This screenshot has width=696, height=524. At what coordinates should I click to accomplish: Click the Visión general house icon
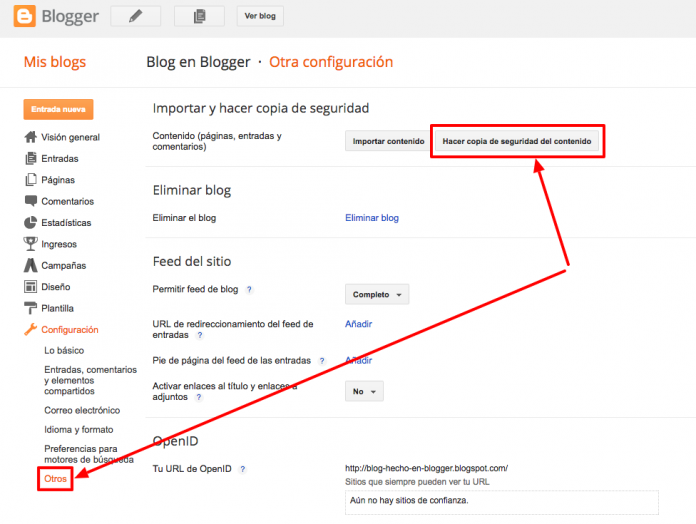pyautogui.click(x=30, y=137)
